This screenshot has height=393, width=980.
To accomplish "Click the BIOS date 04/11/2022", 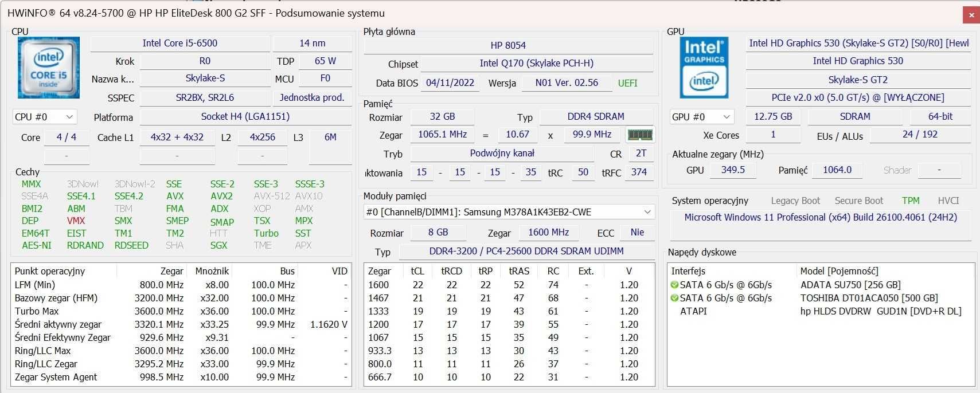I will tap(450, 83).
